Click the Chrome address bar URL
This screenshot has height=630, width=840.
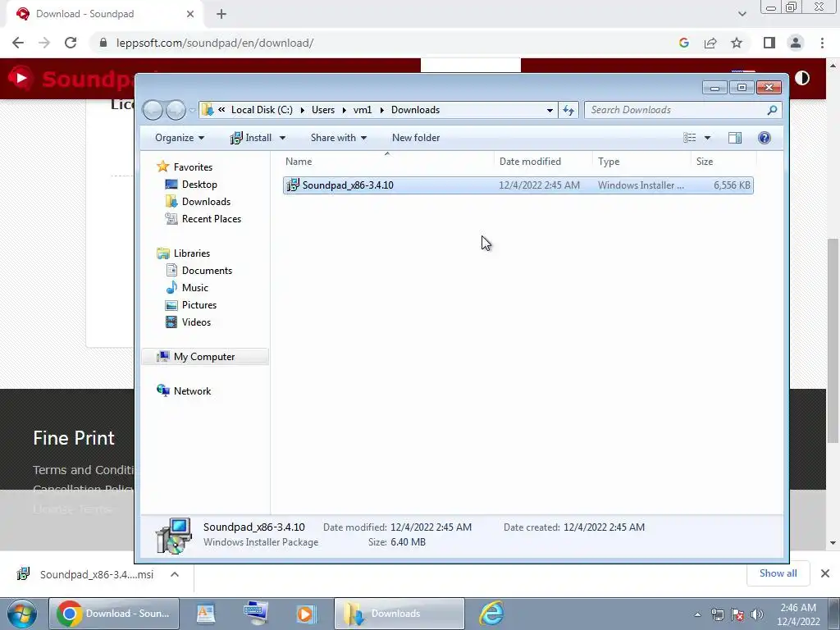[x=215, y=43]
